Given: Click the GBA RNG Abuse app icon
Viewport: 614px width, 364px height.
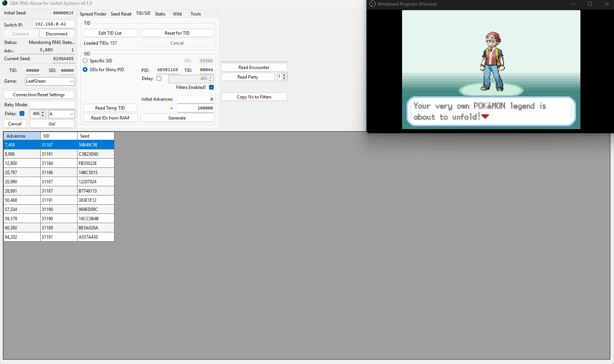Looking at the screenshot, I should 5,3.
